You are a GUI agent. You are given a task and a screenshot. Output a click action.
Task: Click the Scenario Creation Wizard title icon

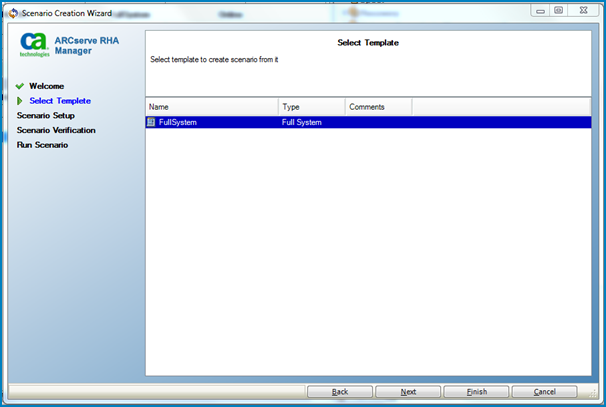tap(14, 13)
